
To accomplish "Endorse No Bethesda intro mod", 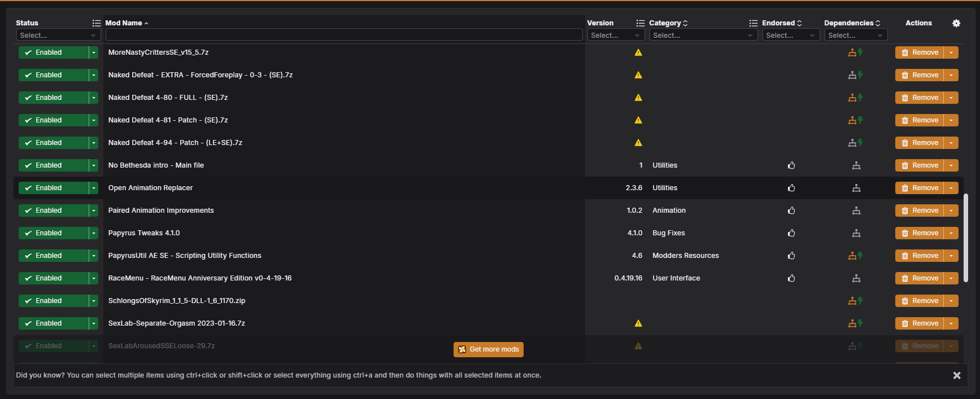I will coord(791,165).
